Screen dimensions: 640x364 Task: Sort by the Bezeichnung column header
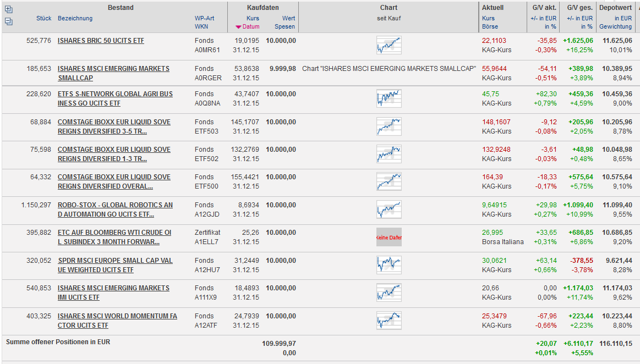click(x=75, y=18)
